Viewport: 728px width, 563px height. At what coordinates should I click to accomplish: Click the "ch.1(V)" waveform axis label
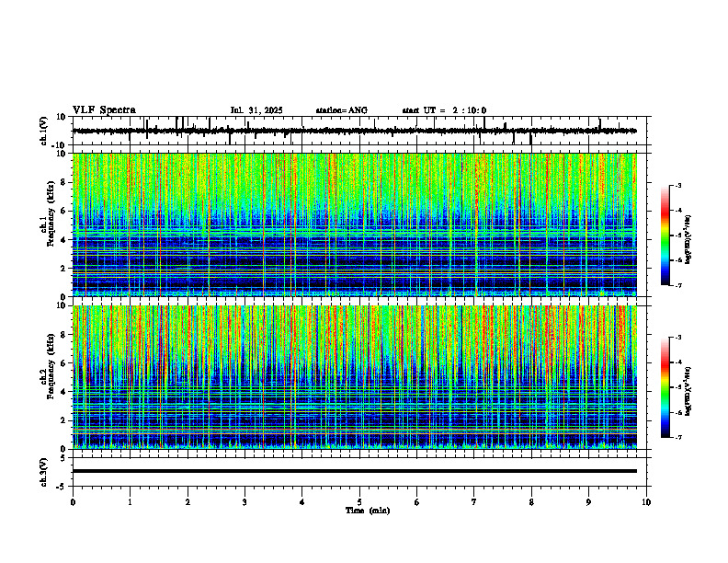point(44,131)
